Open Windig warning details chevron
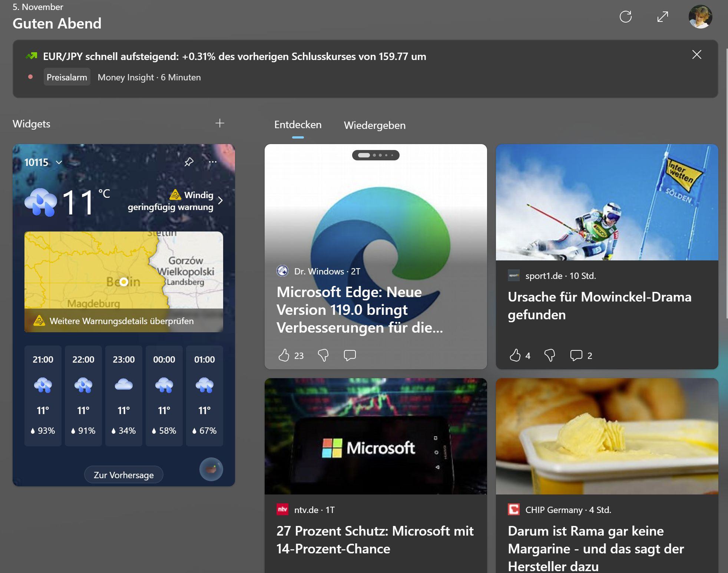The image size is (728, 573). click(x=221, y=200)
